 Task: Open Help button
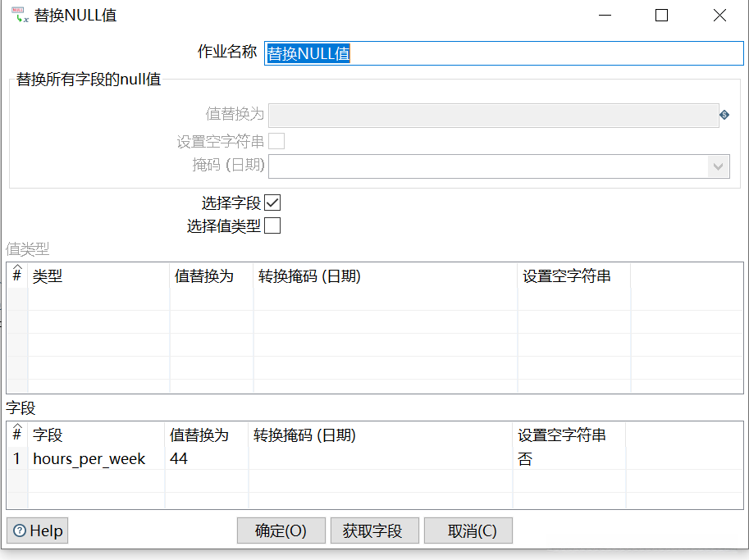[37, 530]
